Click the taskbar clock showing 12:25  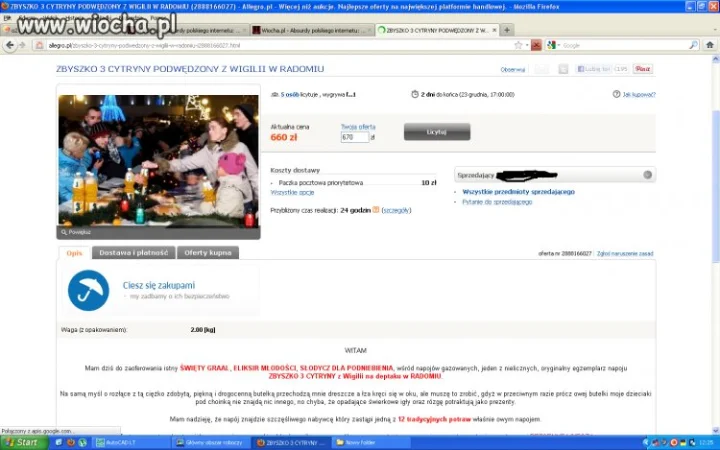[706, 443]
